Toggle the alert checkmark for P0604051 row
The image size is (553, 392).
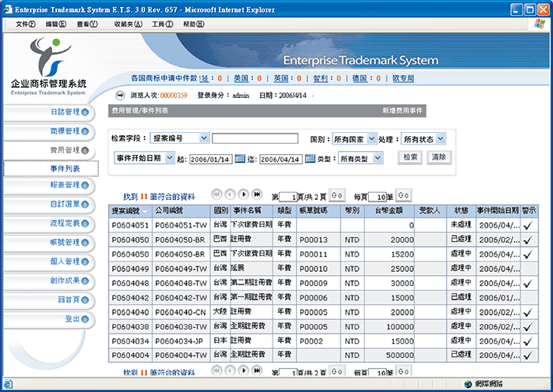[528, 226]
